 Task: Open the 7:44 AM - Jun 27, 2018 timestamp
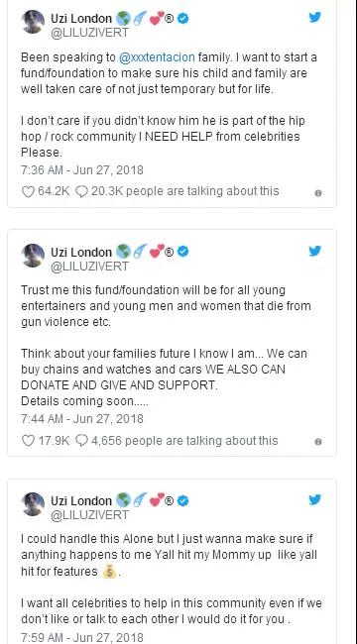pyautogui.click(x=82, y=419)
